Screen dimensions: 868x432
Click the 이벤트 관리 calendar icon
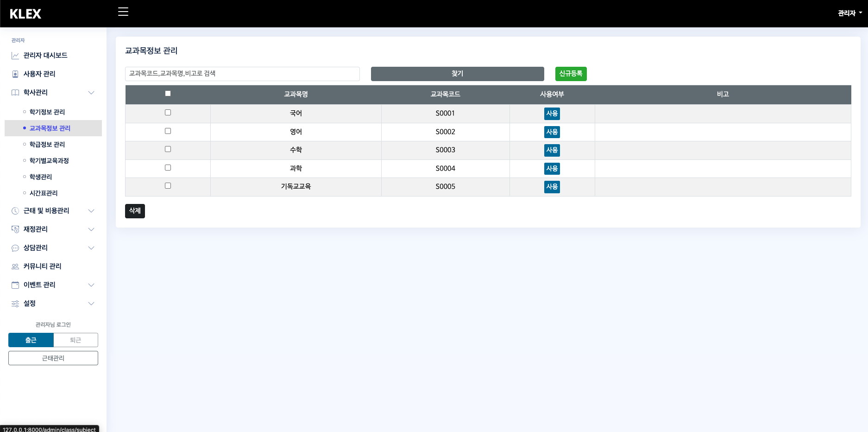pos(15,285)
